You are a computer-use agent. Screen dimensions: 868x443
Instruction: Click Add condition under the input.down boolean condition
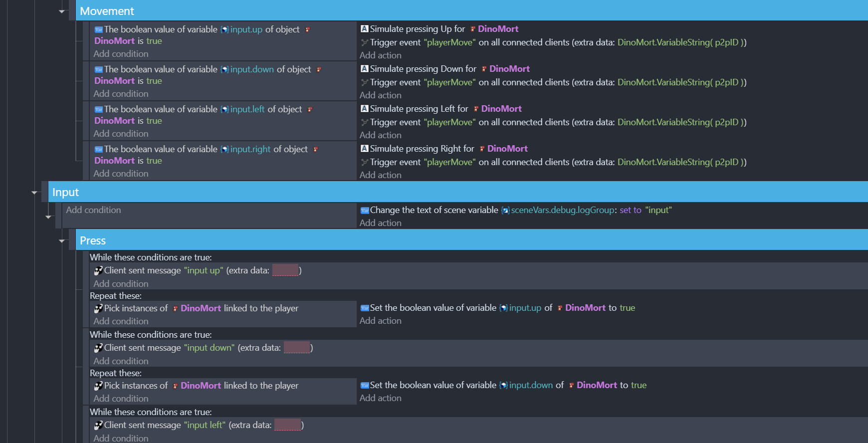click(121, 94)
